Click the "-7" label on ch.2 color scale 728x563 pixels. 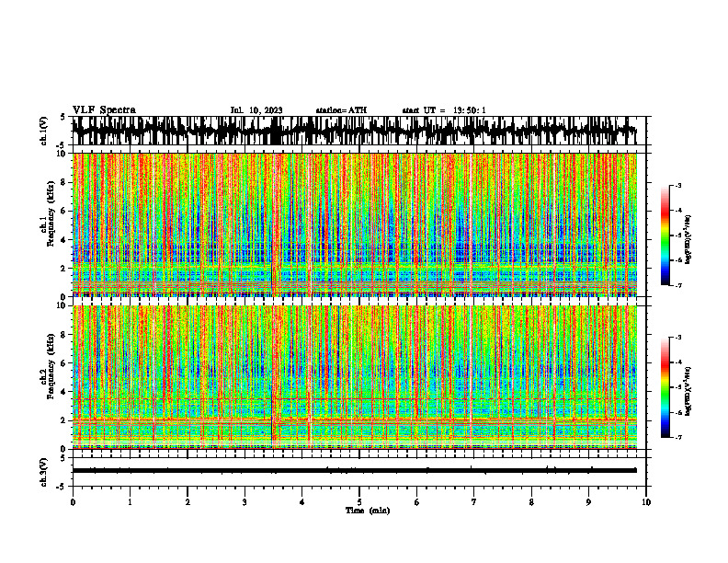coord(678,438)
